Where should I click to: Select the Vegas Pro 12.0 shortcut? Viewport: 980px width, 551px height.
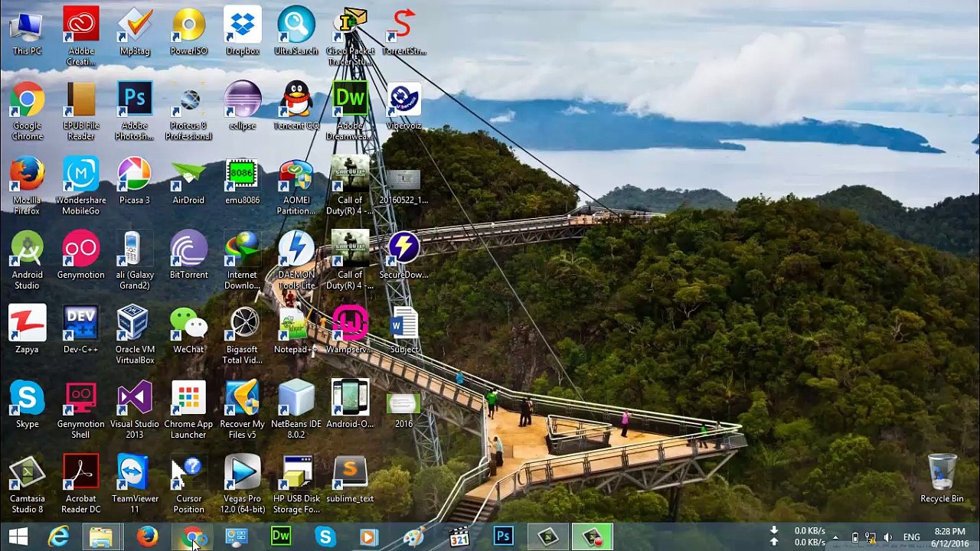(x=242, y=484)
